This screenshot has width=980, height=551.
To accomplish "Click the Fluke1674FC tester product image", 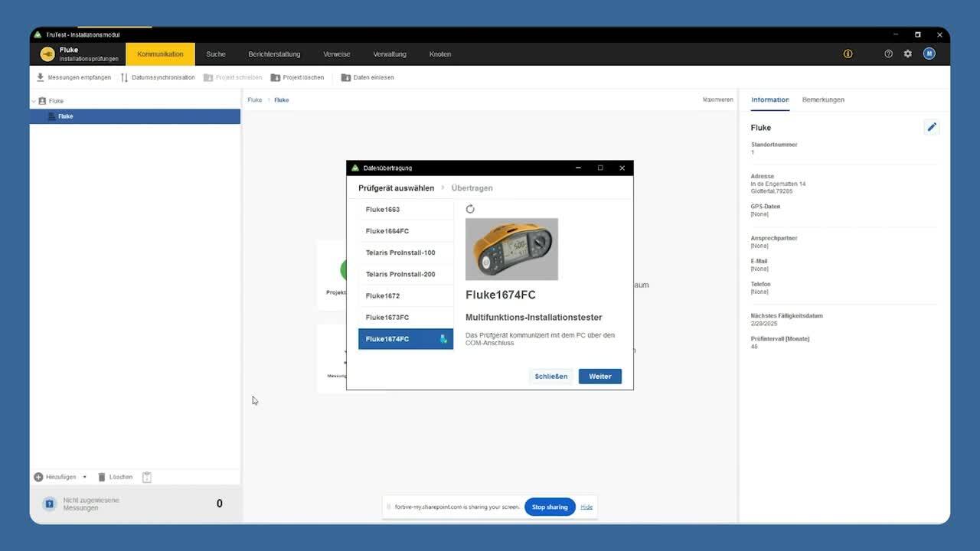I will pyautogui.click(x=511, y=249).
